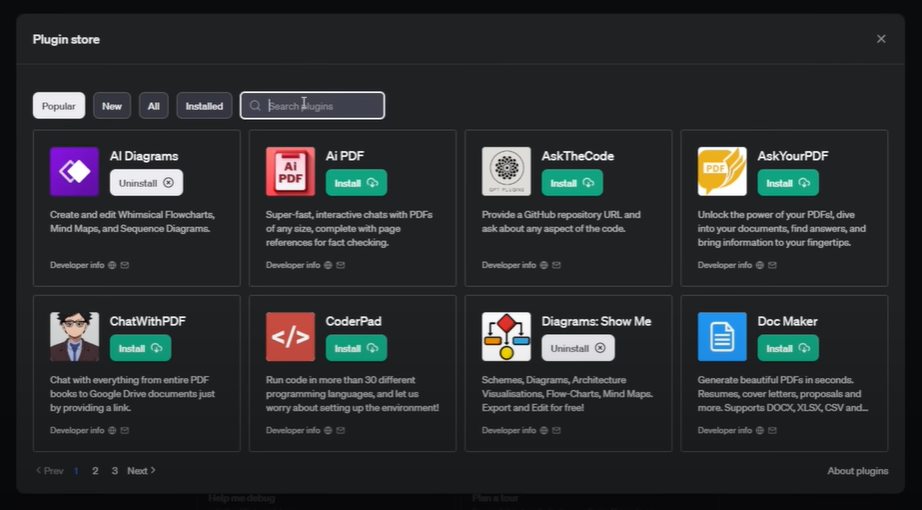Screen dimensions: 922x510
Task: Open Doc Maker developer email icon
Action: coord(772,431)
